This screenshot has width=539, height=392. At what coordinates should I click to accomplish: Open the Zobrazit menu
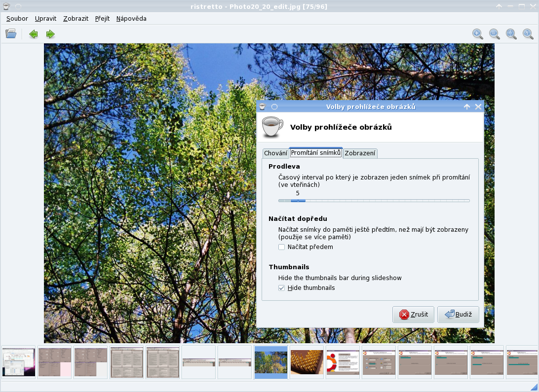76,19
